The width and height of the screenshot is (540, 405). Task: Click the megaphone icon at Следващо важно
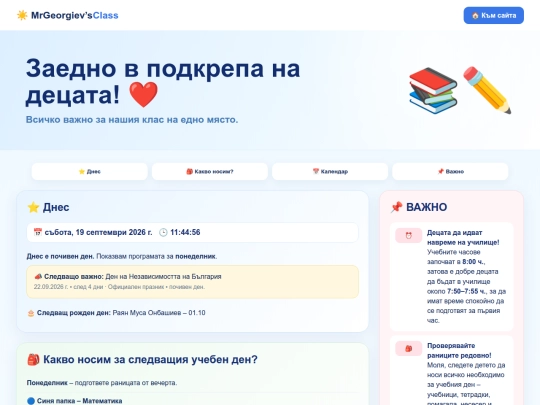[38, 277]
